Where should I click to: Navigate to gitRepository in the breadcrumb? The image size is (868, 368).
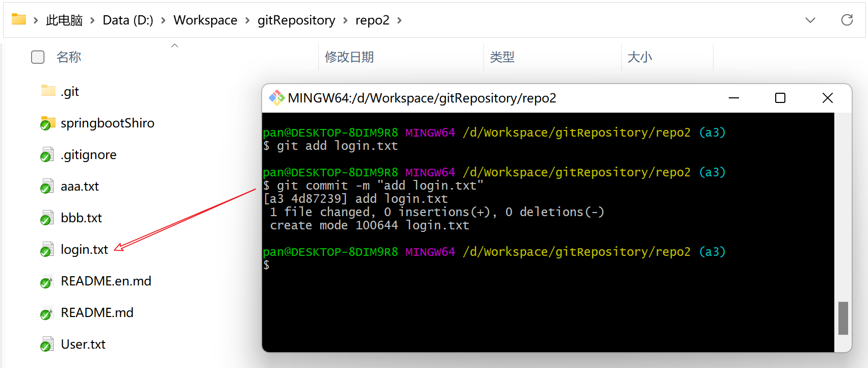296,20
